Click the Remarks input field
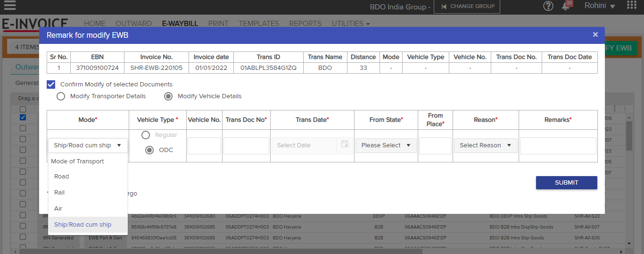This screenshot has width=644, height=254. pyautogui.click(x=558, y=146)
